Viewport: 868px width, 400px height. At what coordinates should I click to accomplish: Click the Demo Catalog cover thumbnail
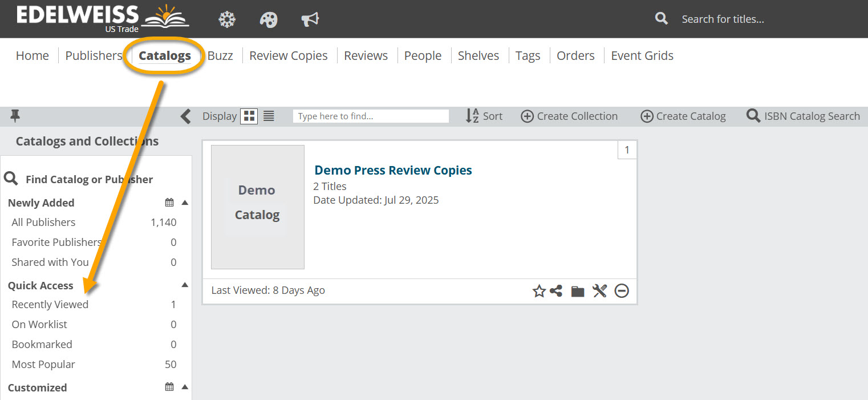[258, 207]
